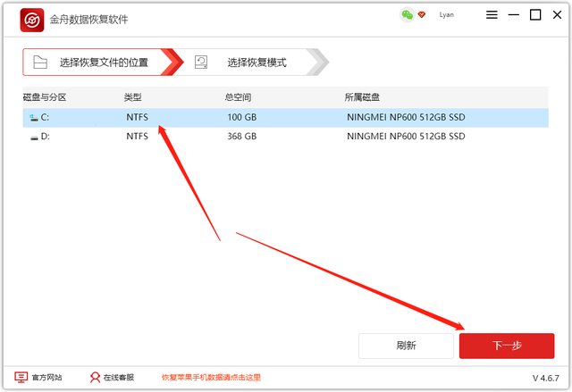Image resolution: width=572 pixels, height=392 pixels.
Task: Click the C: drive system icon
Action: [34, 118]
